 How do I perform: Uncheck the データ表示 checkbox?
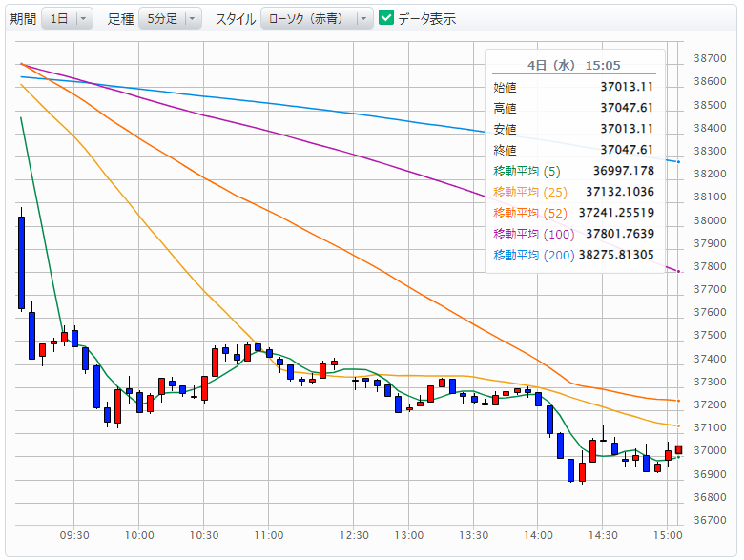pyautogui.click(x=386, y=18)
